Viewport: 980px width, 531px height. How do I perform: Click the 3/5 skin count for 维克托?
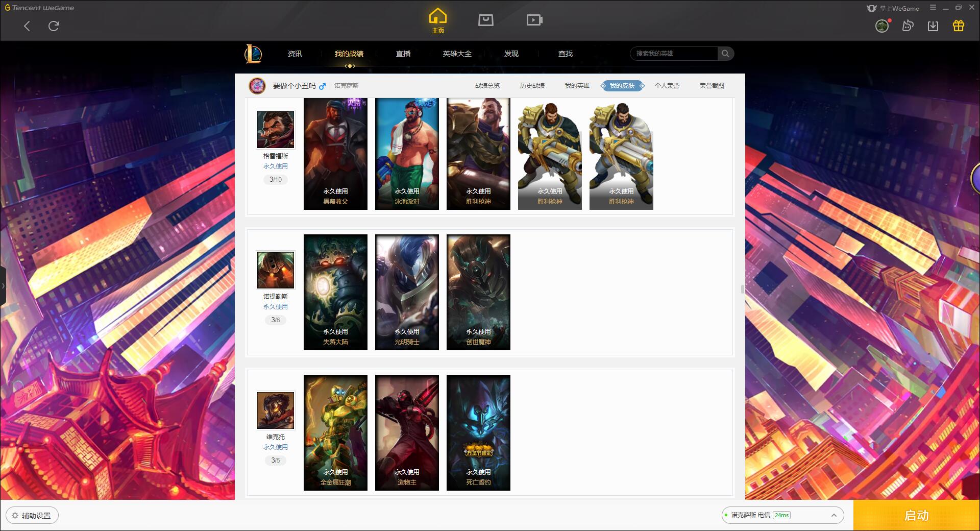[276, 461]
